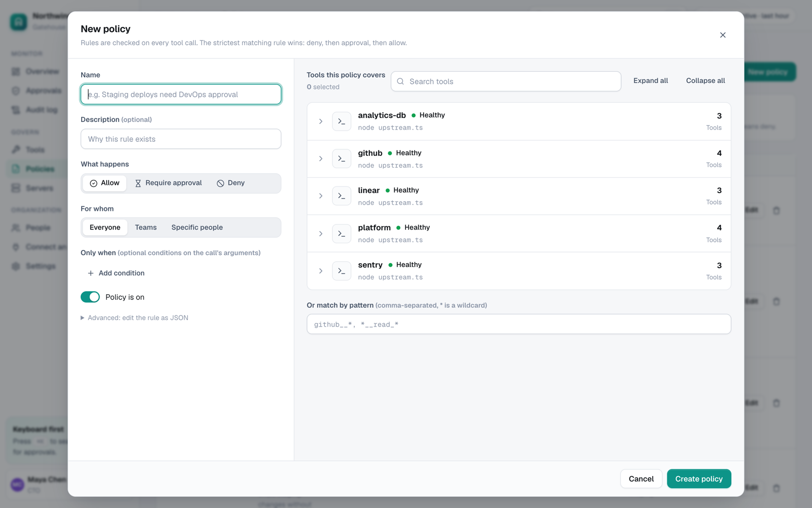The width and height of the screenshot is (812, 508).
Task: Click the Description input field
Action: pos(181,139)
